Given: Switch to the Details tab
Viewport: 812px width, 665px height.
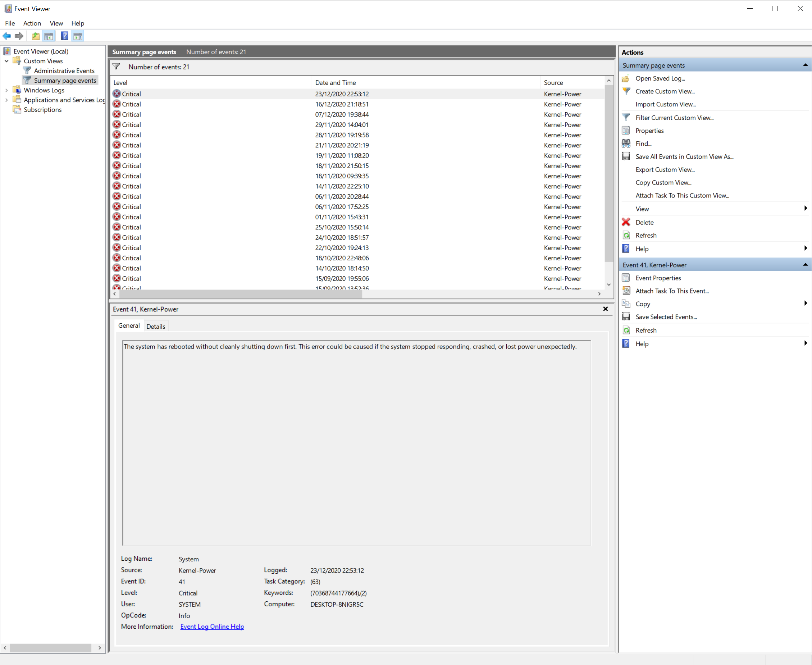Looking at the screenshot, I should (x=155, y=326).
